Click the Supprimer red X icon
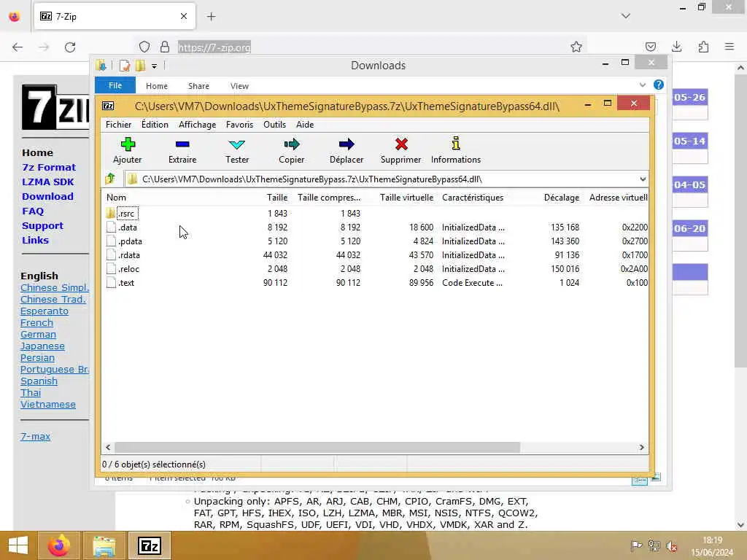 tap(401, 144)
